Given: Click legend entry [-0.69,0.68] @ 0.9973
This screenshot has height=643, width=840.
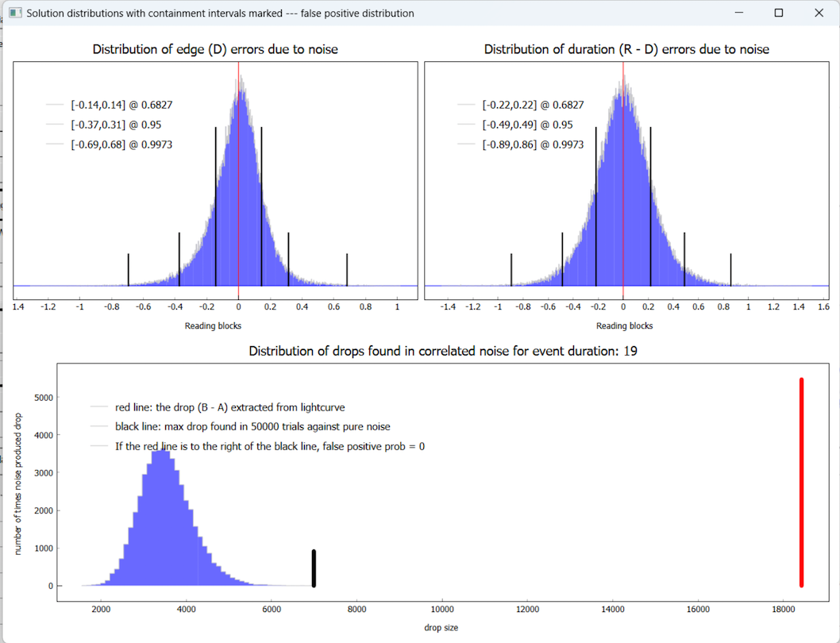Looking at the screenshot, I should (x=121, y=144).
